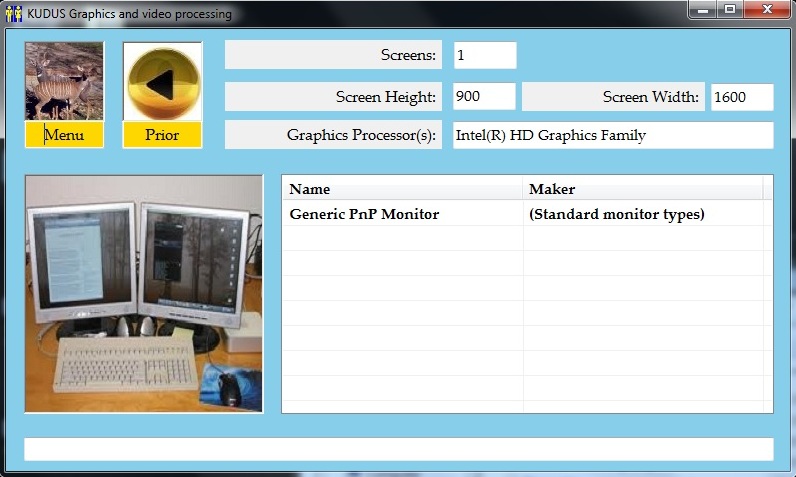Click the Screens label
The image size is (796, 477).
pos(333,56)
